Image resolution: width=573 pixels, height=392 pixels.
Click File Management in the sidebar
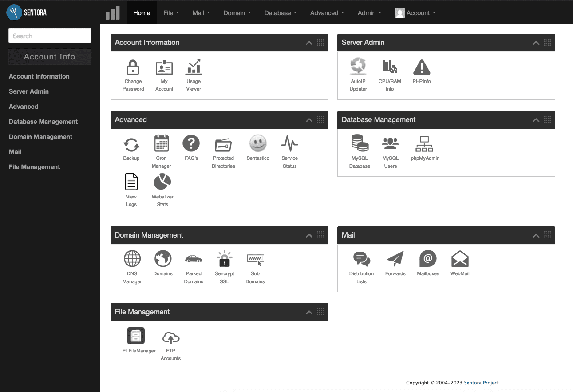pos(34,167)
